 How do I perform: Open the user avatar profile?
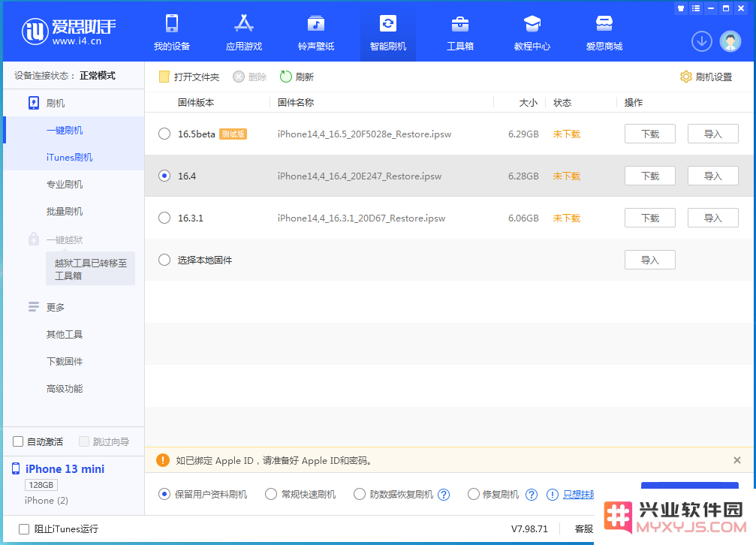tap(730, 41)
